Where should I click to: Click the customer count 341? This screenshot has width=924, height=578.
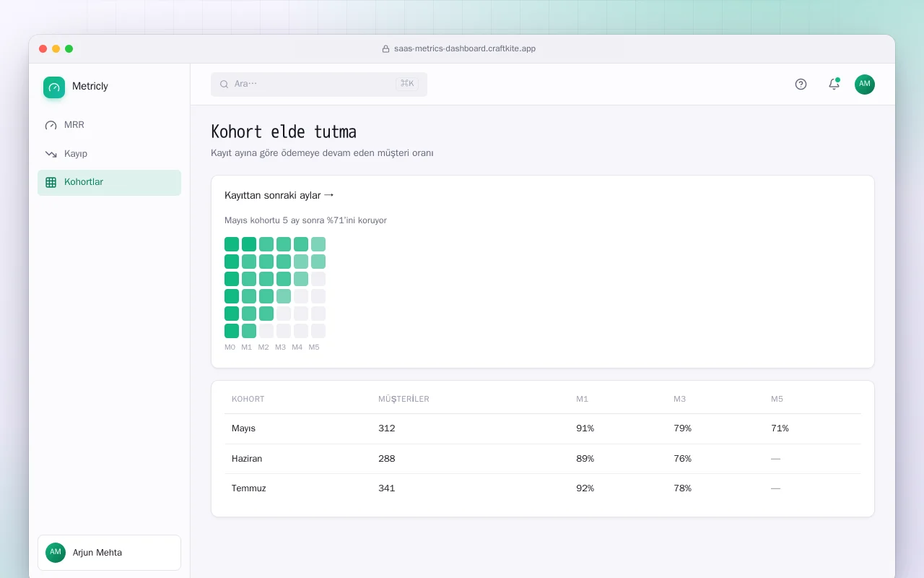tap(387, 488)
